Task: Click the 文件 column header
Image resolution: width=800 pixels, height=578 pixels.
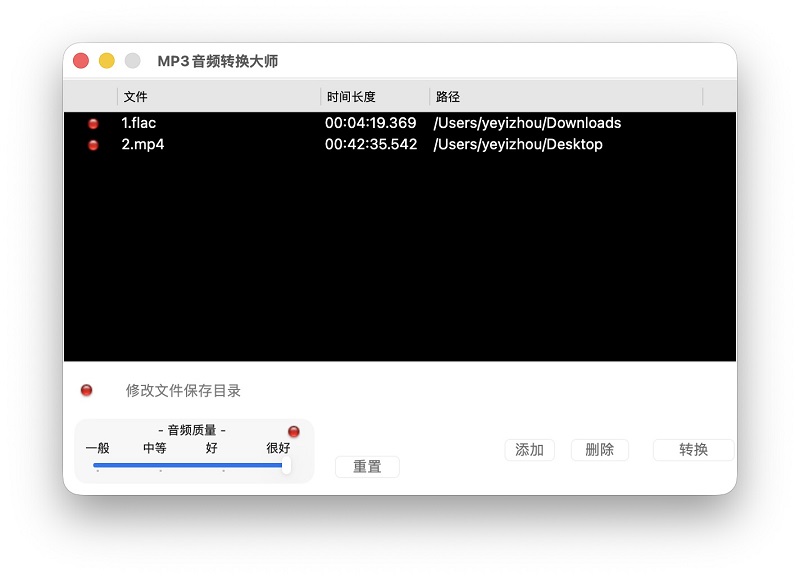Action: (x=136, y=96)
